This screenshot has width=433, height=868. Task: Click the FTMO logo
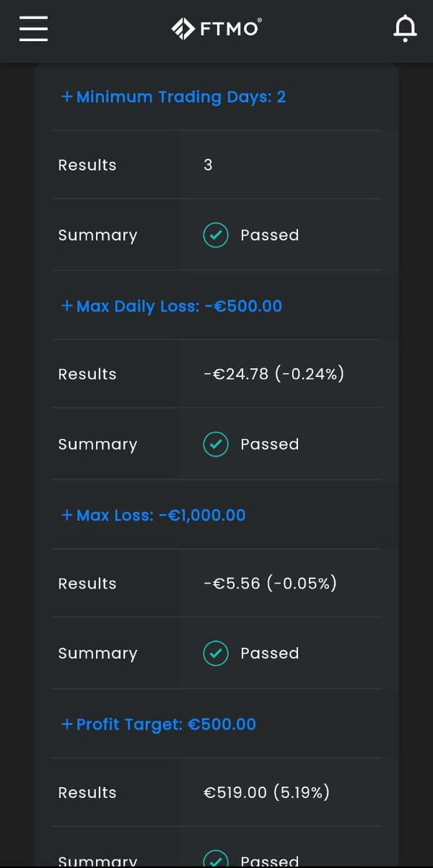[216, 29]
